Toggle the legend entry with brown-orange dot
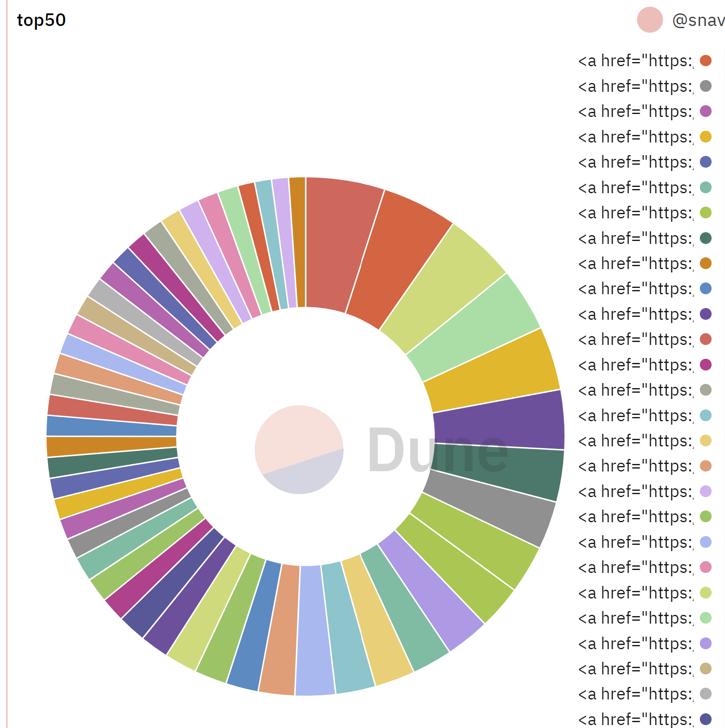Image resolution: width=725 pixels, height=728 pixels. 645,263
